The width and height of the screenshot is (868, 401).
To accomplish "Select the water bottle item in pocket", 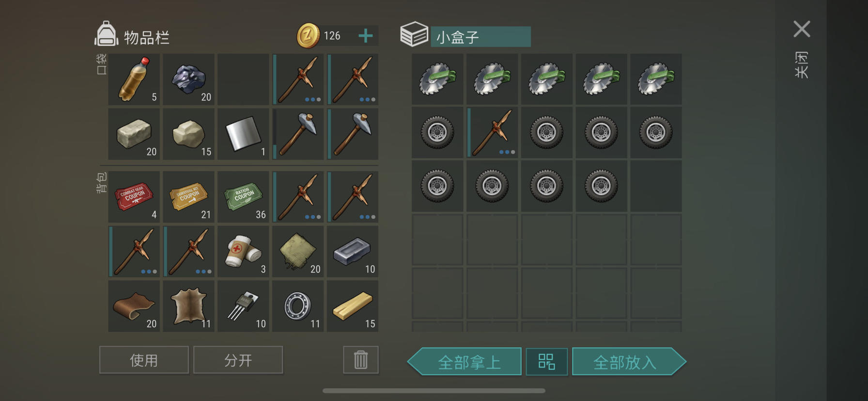I will (x=134, y=79).
